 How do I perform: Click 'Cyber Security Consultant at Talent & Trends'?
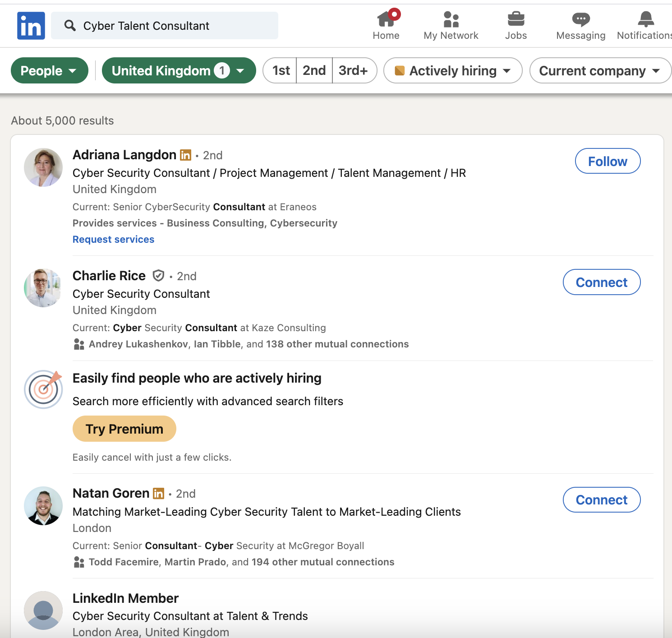190,616
